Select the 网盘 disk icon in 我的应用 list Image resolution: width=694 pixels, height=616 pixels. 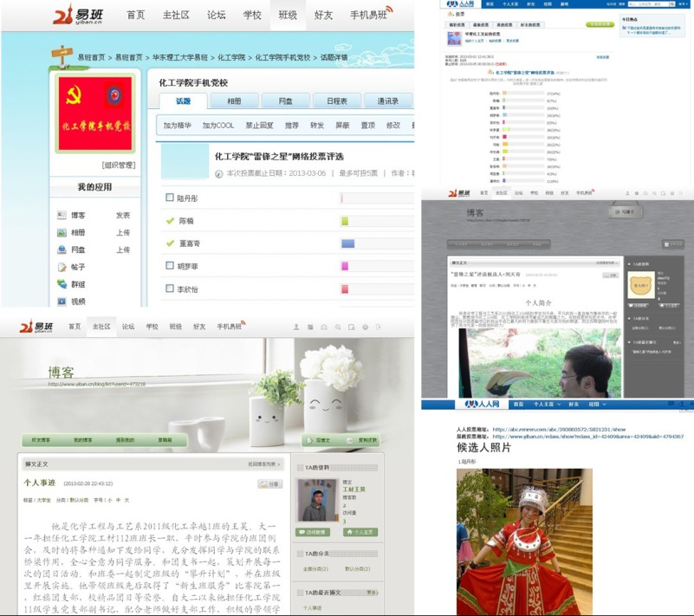point(62,250)
